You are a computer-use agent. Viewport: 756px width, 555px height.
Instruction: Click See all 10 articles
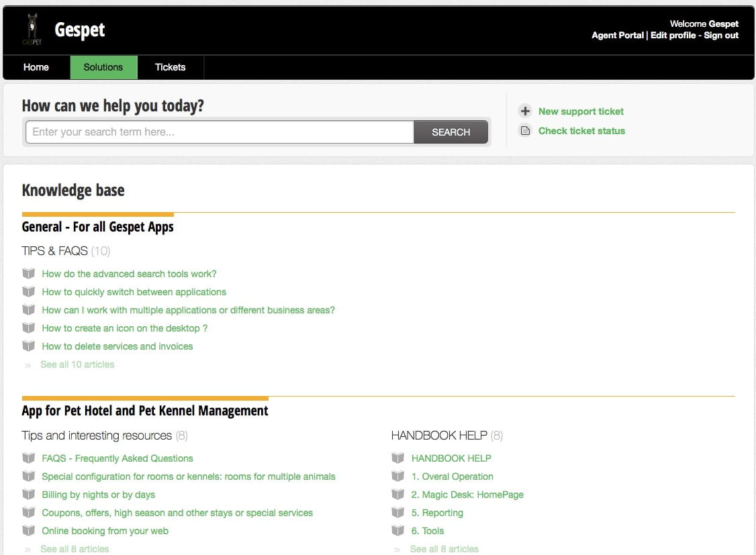pyautogui.click(x=77, y=364)
